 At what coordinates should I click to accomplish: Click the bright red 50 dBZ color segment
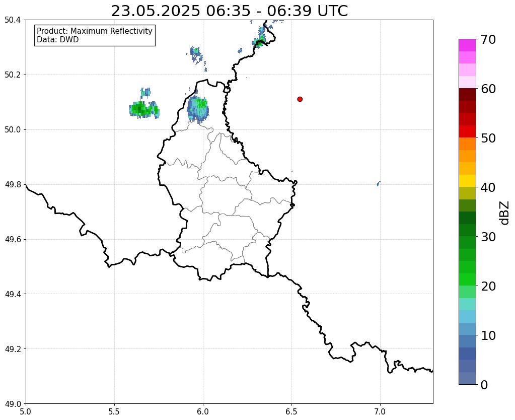[x=467, y=132]
